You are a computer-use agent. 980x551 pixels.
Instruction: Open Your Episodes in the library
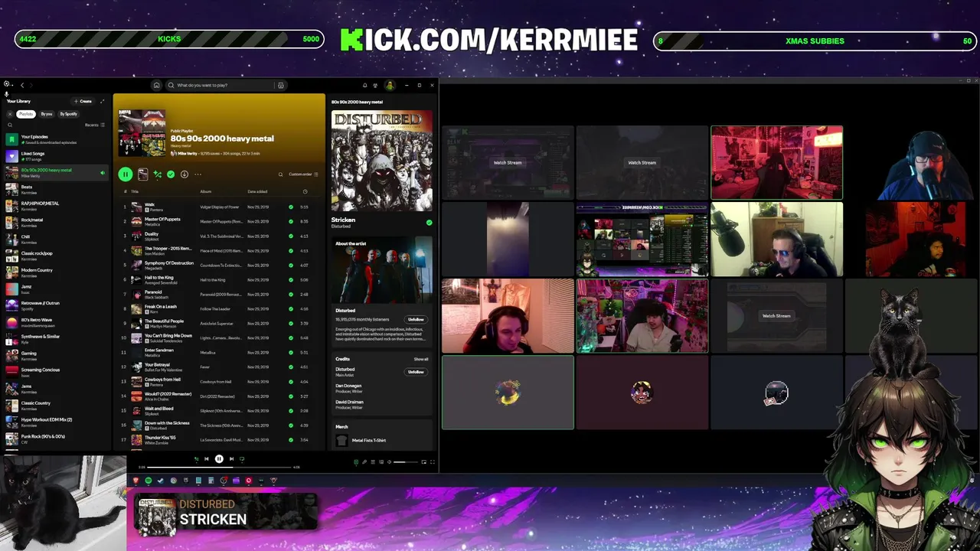55,139
